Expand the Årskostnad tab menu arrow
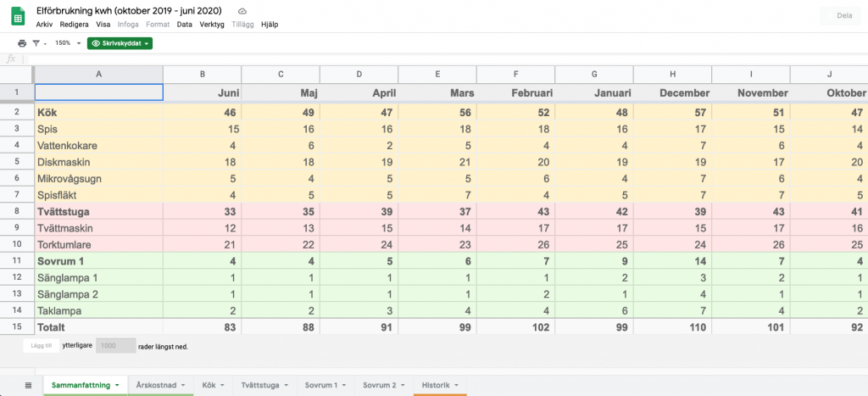This screenshot has height=396, width=868. coord(183,385)
